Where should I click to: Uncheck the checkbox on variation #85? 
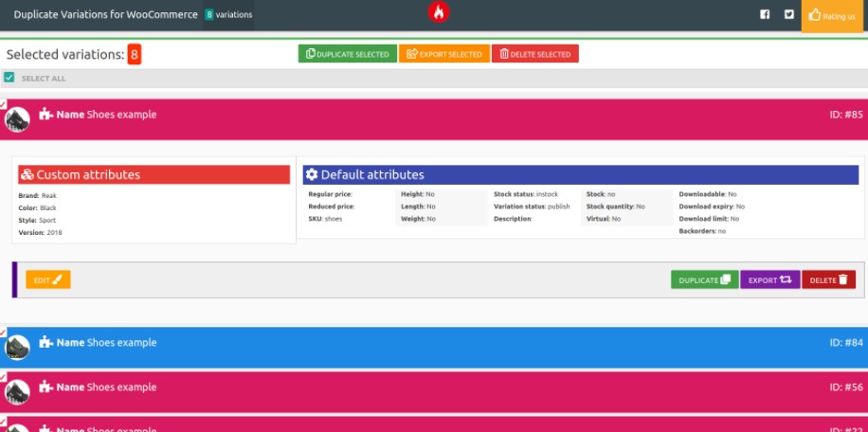point(3,104)
